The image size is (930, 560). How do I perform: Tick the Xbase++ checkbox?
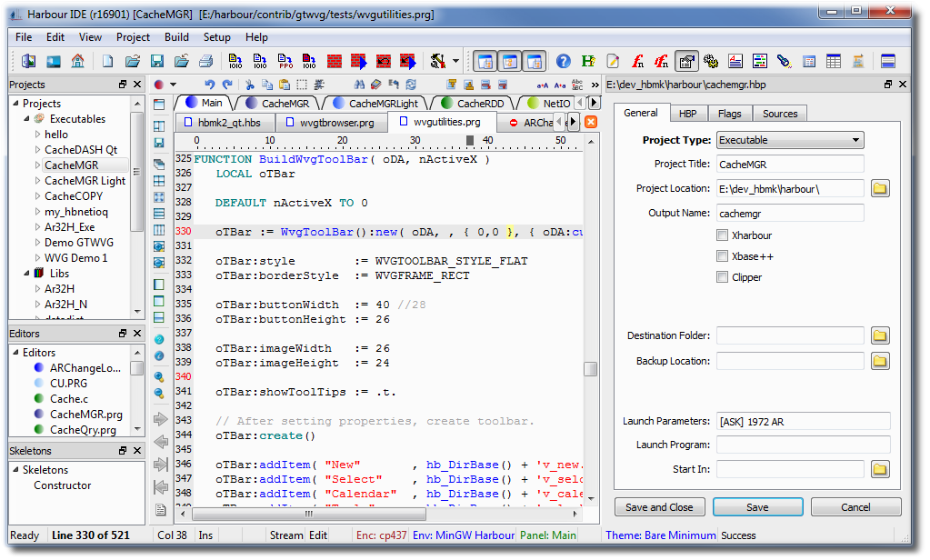(723, 256)
